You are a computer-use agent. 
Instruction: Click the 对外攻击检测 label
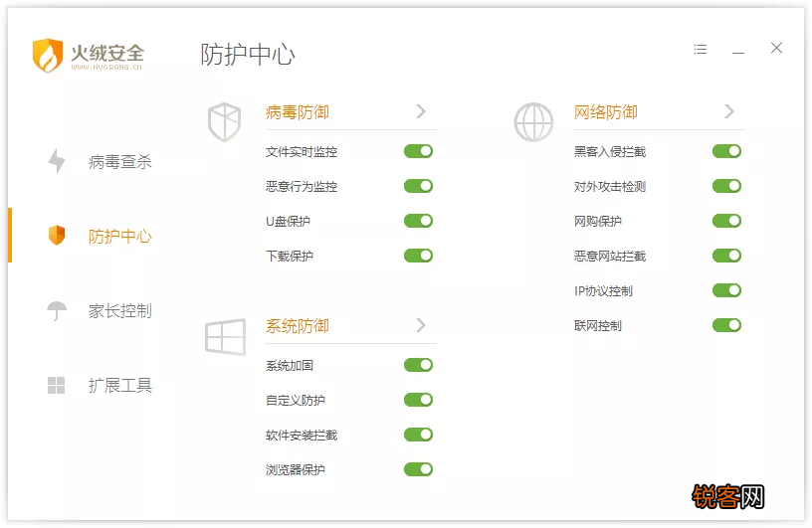click(610, 186)
